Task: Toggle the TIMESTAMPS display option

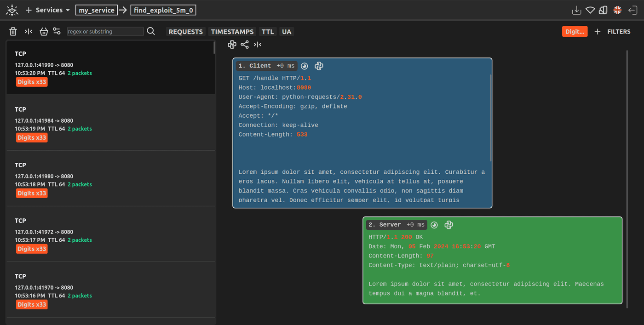Action: tap(232, 32)
